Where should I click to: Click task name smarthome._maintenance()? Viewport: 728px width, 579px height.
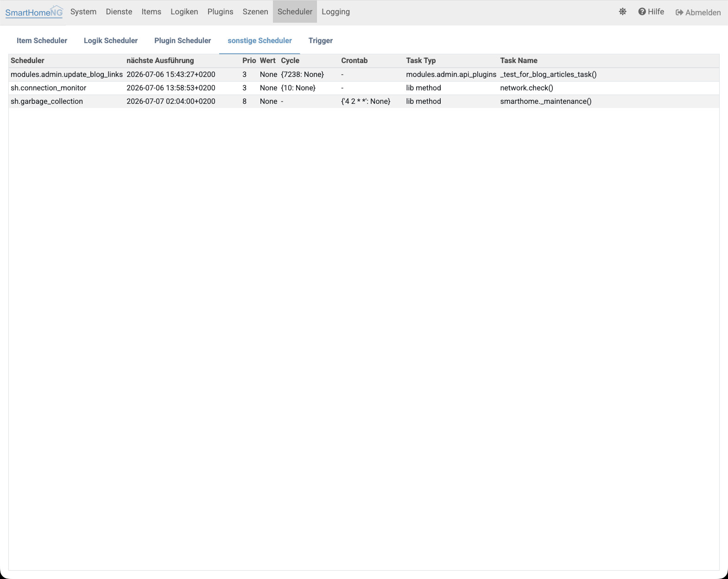546,101
